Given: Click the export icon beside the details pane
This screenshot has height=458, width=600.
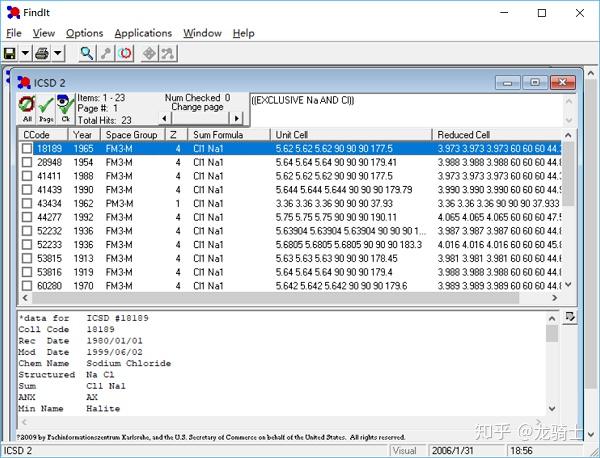Looking at the screenshot, I should point(570,317).
